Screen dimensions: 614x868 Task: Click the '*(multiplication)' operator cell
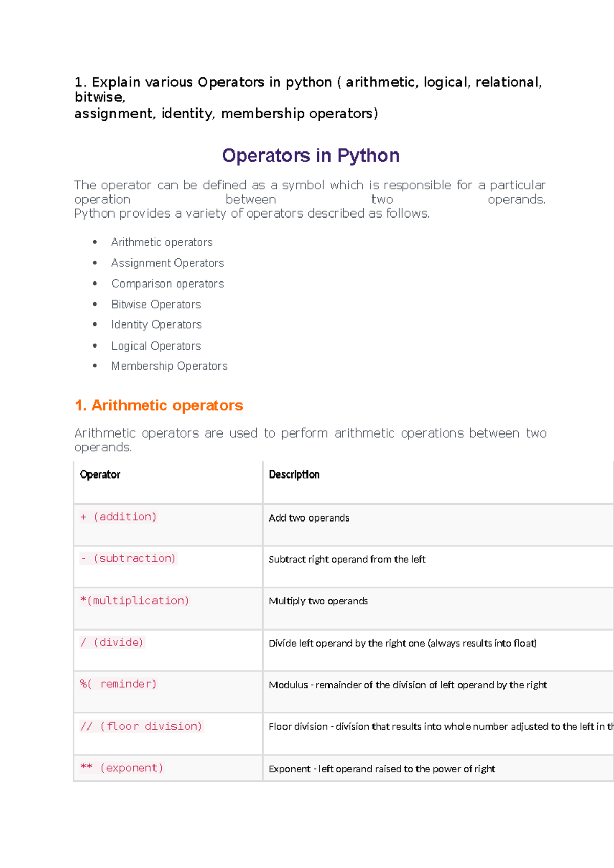(135, 600)
